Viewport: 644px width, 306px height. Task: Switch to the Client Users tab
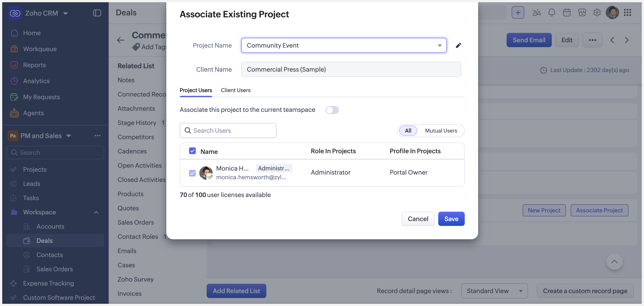tap(236, 90)
